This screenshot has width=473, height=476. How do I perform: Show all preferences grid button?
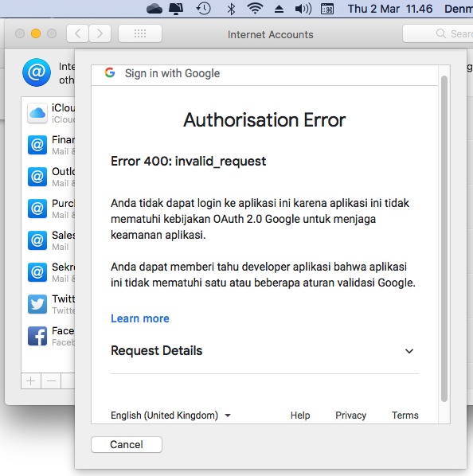pyautogui.click(x=140, y=33)
